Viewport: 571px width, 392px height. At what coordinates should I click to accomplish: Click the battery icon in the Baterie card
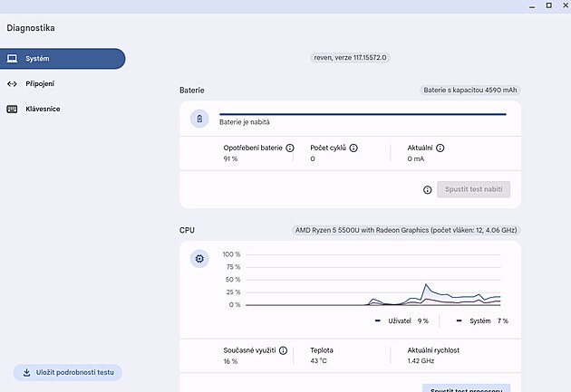200,119
